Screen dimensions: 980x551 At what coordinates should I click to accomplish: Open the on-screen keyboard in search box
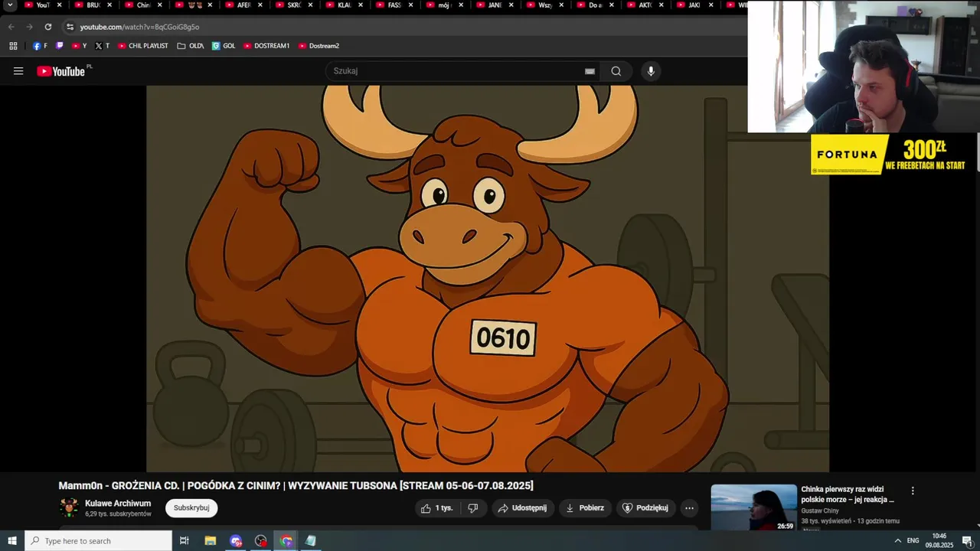tap(590, 71)
